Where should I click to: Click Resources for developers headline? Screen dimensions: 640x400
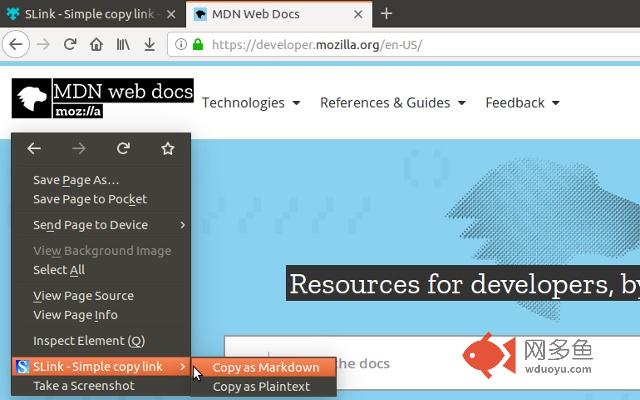point(463,283)
